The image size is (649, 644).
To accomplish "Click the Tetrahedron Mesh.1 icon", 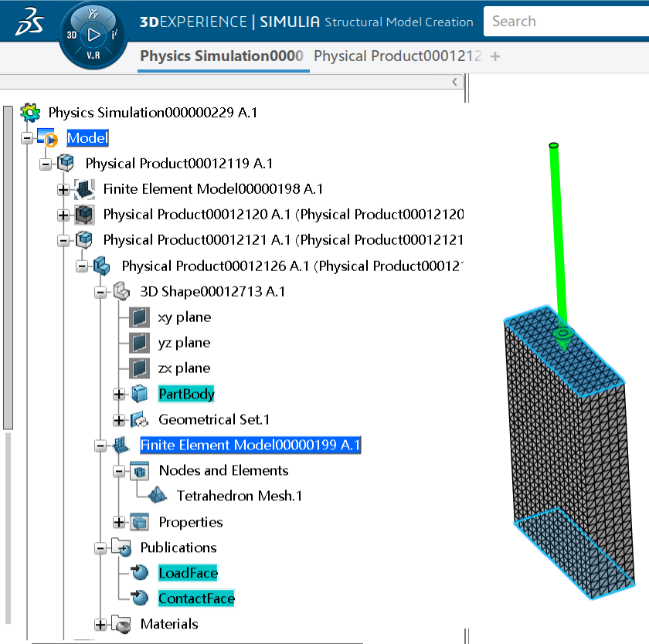I will point(158,496).
